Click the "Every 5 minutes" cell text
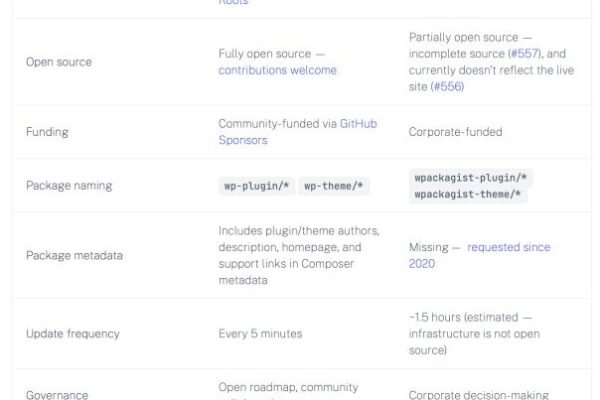This screenshot has height=400, width=600. (260, 333)
